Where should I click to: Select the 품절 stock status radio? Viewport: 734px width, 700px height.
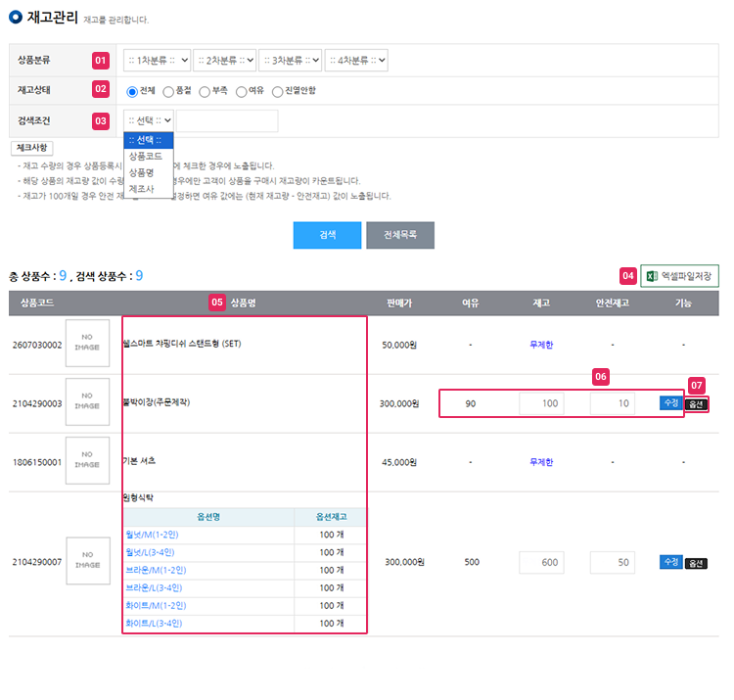[168, 92]
